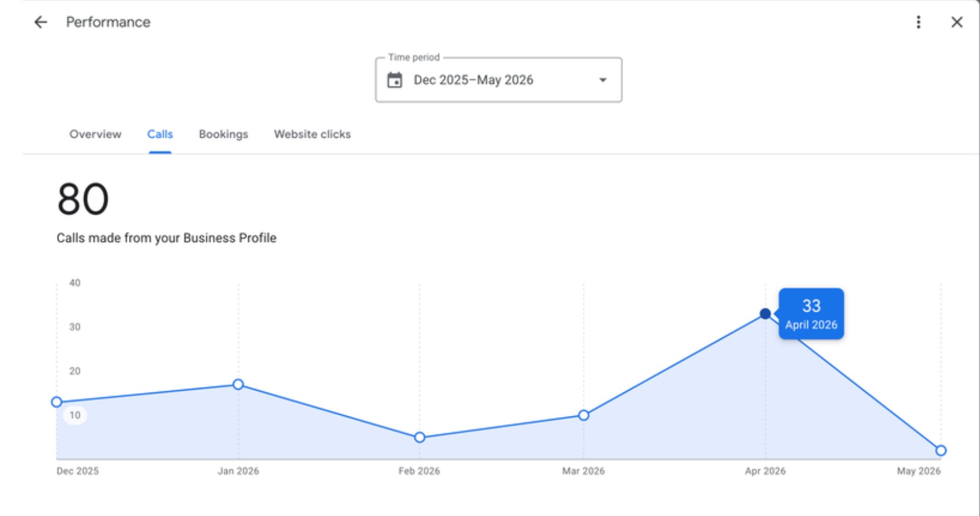The height and width of the screenshot is (516, 980).
Task: Open the Website clicks tab
Action: (x=313, y=134)
